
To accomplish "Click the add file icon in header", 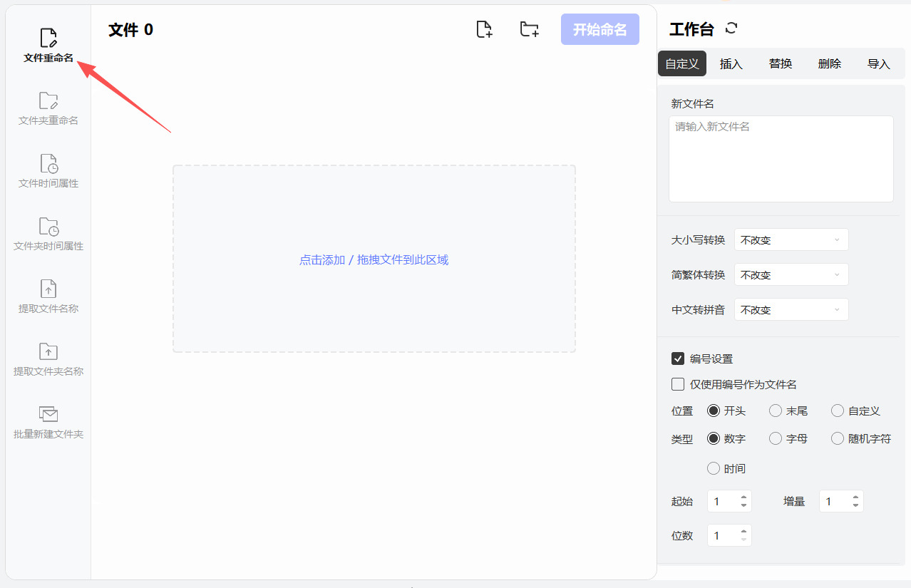I will 484,29.
